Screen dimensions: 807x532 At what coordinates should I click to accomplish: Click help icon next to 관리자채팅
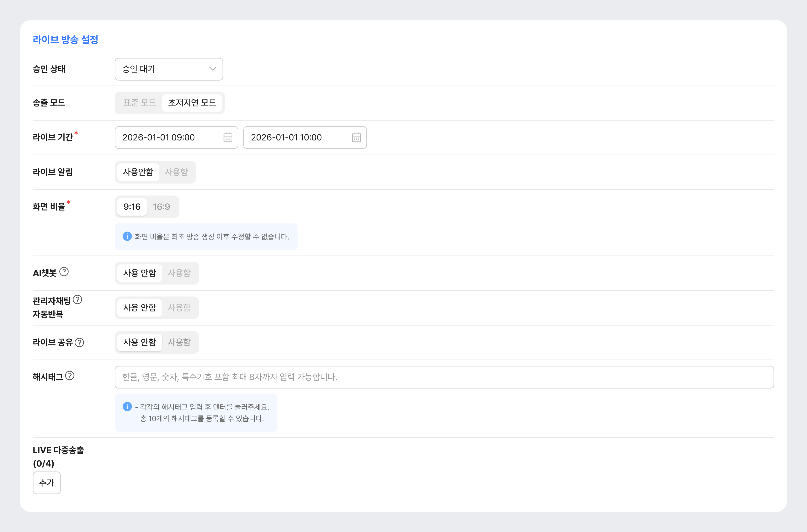coord(77,299)
